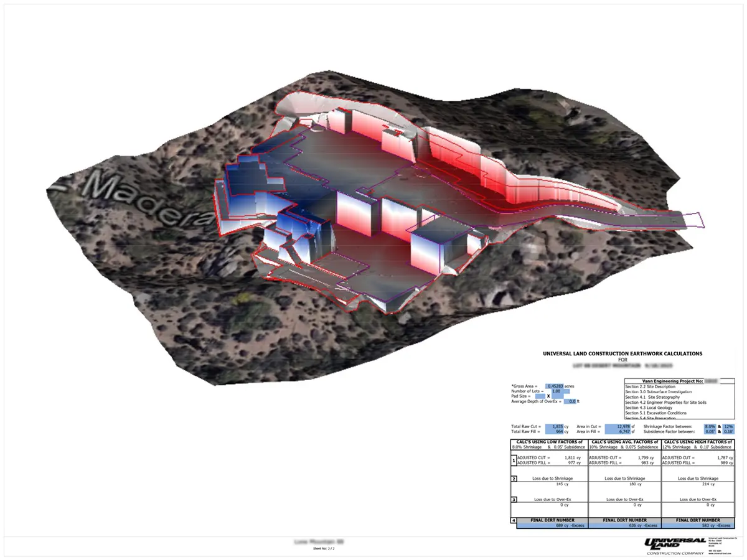The height and width of the screenshot is (560, 747).
Task: Select the 583 cy Excess final dirt cell
Action: 698,526
